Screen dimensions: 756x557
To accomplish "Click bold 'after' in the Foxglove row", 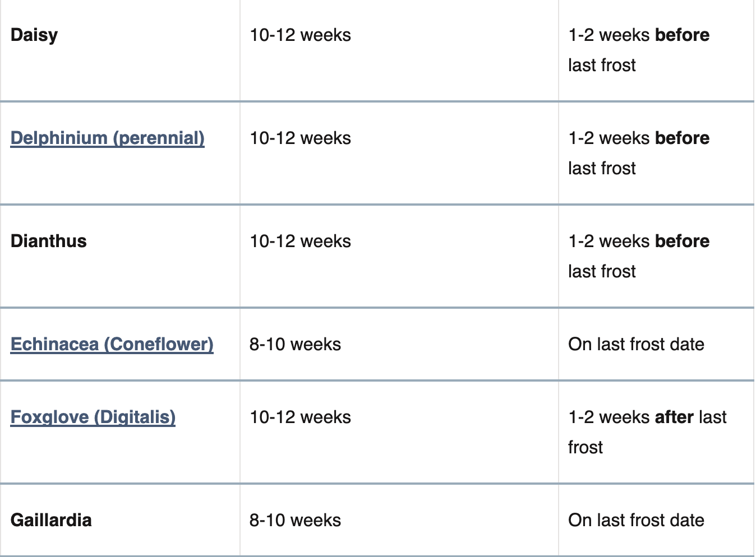I will tap(674, 417).
